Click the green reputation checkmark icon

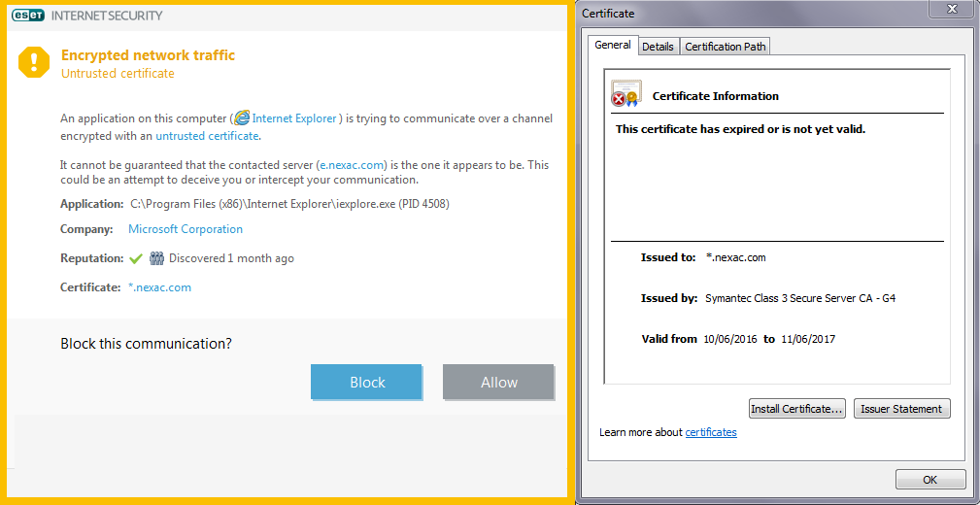click(x=136, y=258)
